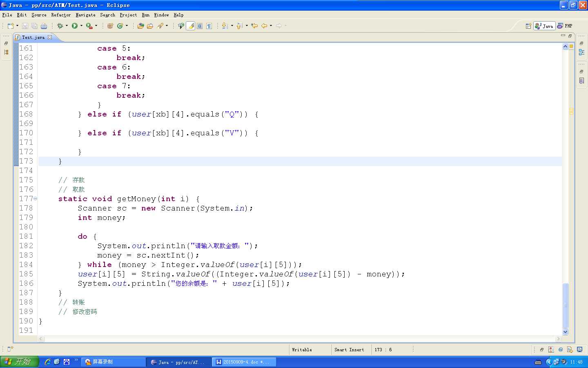Click the Internet Explorer quick launch icon

48,362
